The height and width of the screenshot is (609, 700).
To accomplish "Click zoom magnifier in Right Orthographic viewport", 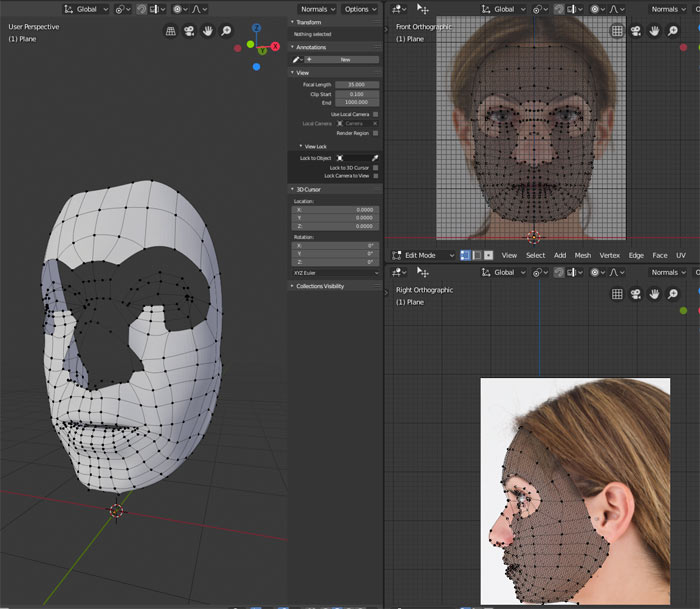I will (673, 294).
